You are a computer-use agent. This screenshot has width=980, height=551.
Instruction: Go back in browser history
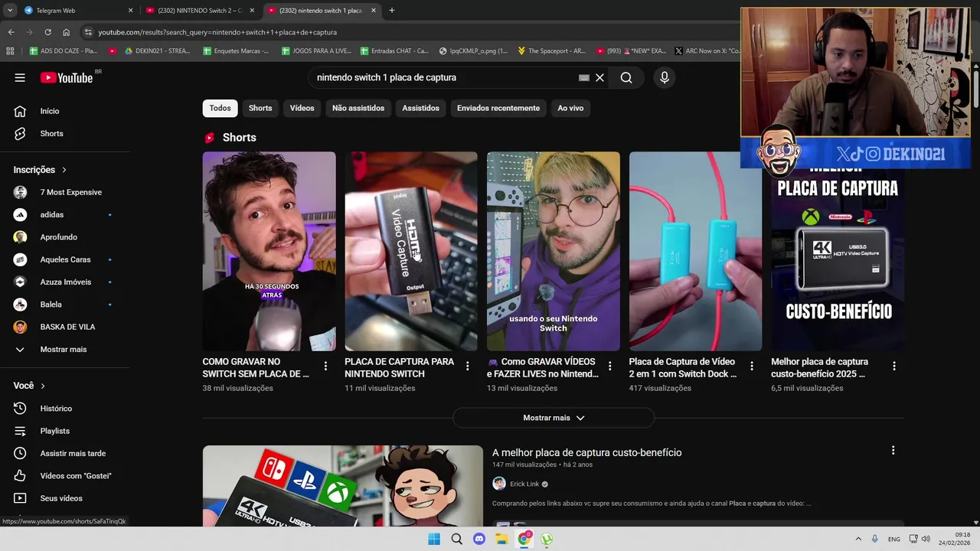11,32
